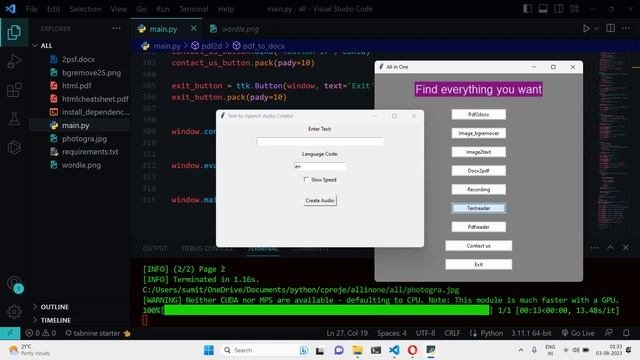Screen dimensions: 640x360
Task: Close the main.py editor tab
Action: pyautogui.click(x=193, y=29)
